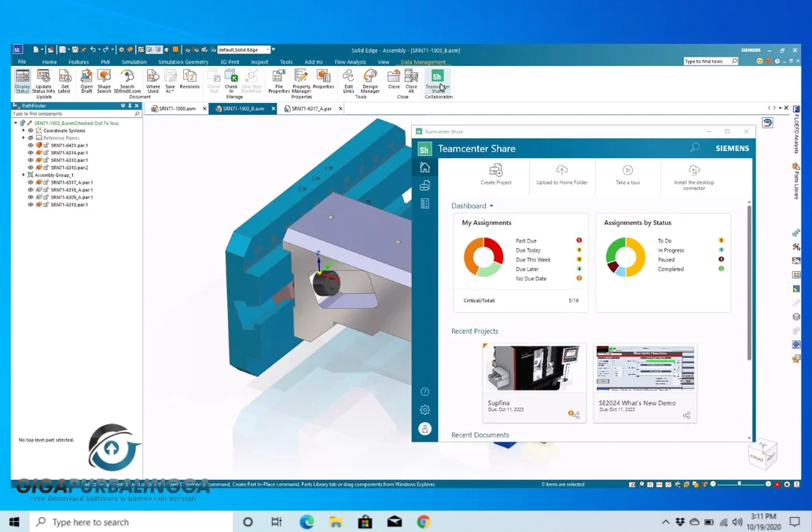
Task: Click the Completed status row
Action: pos(690,269)
